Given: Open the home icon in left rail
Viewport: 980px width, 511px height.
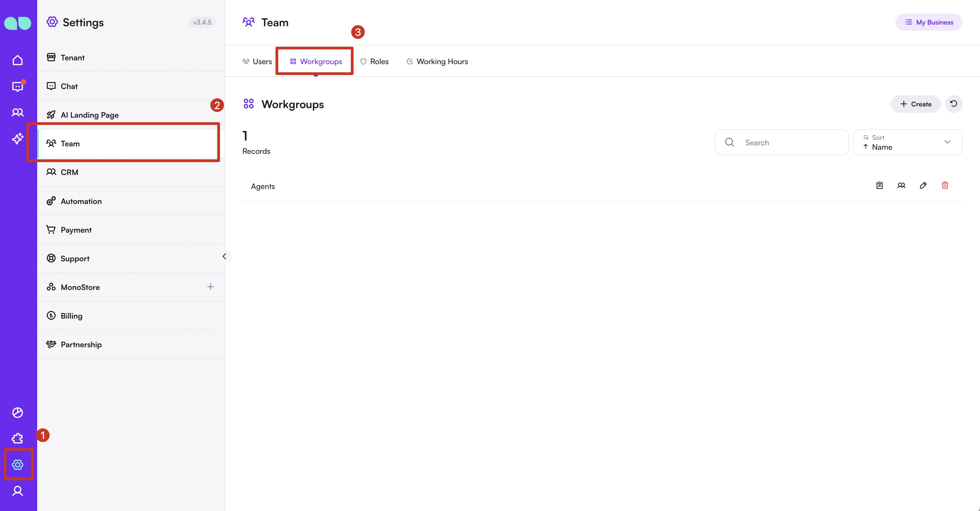Looking at the screenshot, I should (17, 60).
